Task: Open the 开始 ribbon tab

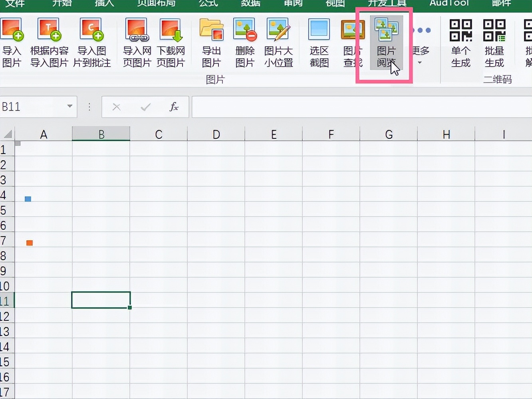Action: pyautogui.click(x=61, y=3)
